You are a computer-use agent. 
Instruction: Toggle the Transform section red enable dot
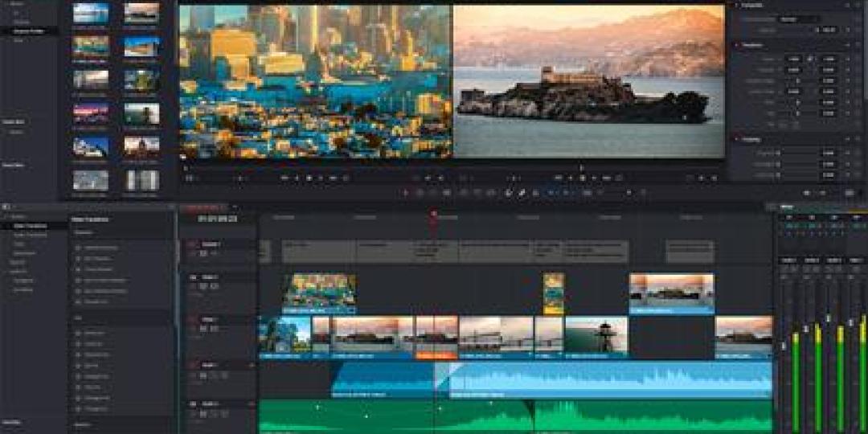[x=736, y=45]
